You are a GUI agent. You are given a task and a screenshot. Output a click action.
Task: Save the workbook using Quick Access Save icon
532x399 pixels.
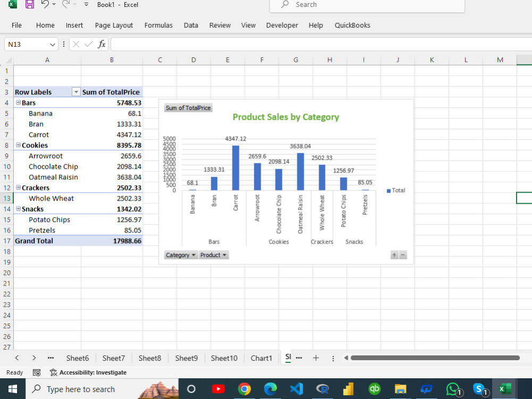[x=29, y=5]
